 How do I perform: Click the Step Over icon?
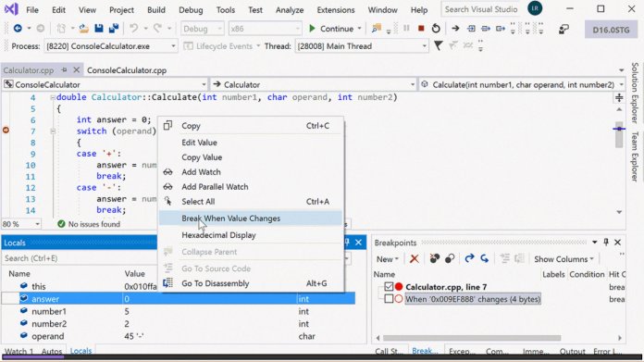[486, 29]
